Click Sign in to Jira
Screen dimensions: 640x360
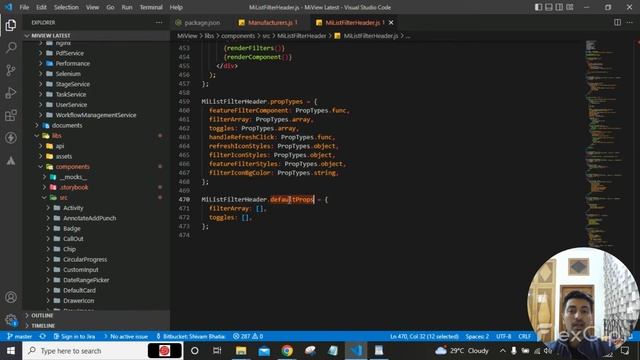click(74, 336)
